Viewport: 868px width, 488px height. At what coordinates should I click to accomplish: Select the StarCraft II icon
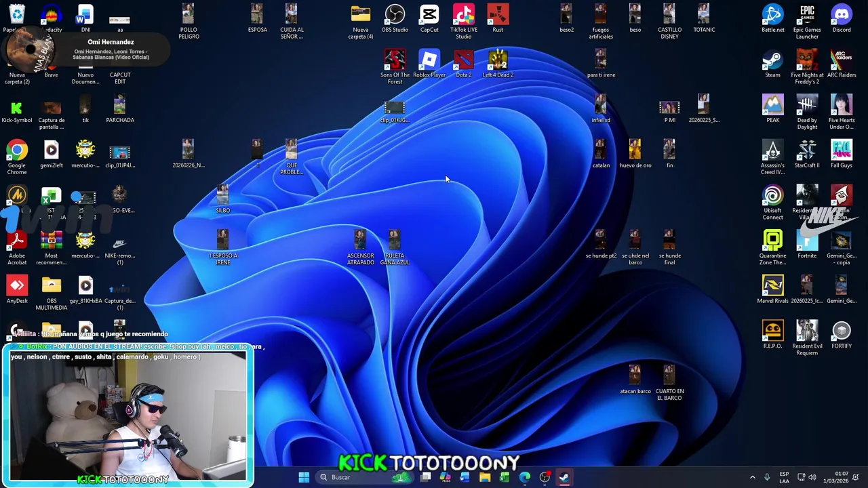pos(807,155)
